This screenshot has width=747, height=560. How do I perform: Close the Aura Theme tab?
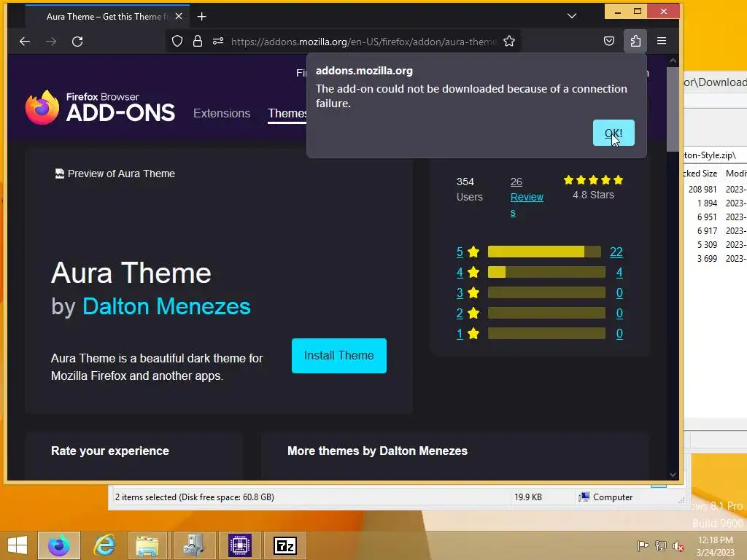(179, 16)
